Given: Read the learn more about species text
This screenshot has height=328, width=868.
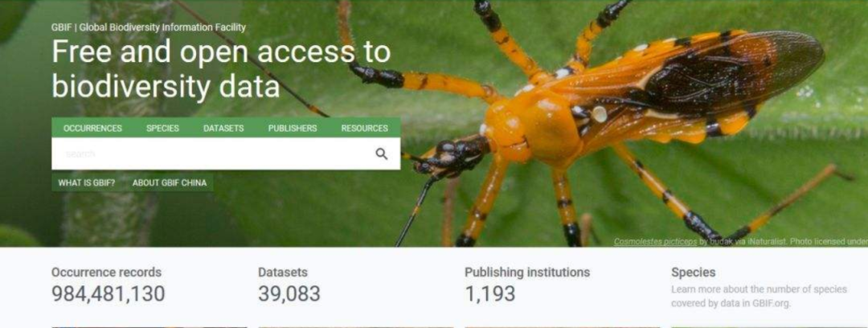Looking at the screenshot, I should 759,297.
